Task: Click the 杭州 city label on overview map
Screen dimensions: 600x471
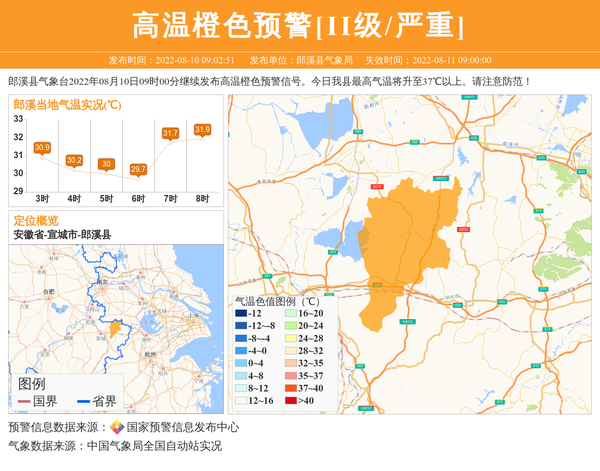Action: click(150, 354)
